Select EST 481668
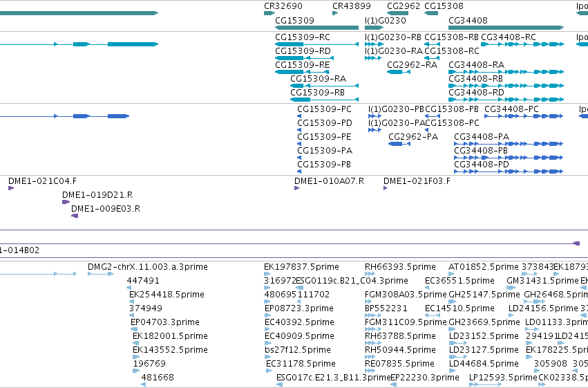This screenshot has height=388, width=588. [x=143, y=385]
